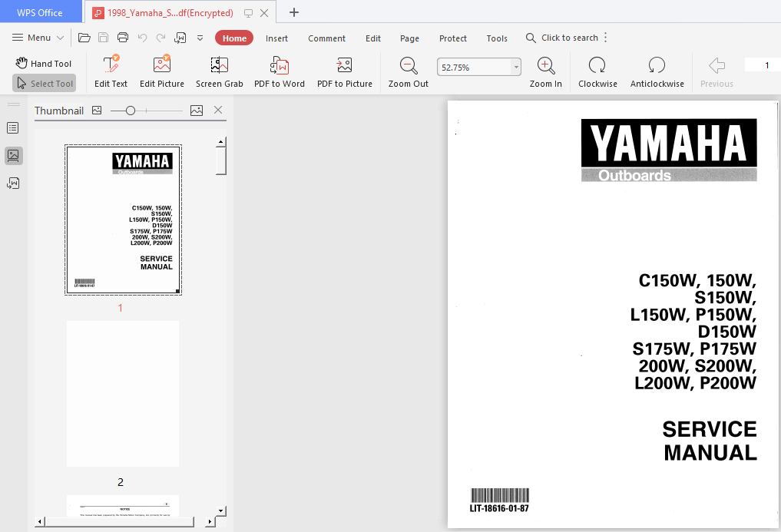Click the Undo arrow icon
Viewport: 781px width, 532px height.
coord(142,38)
